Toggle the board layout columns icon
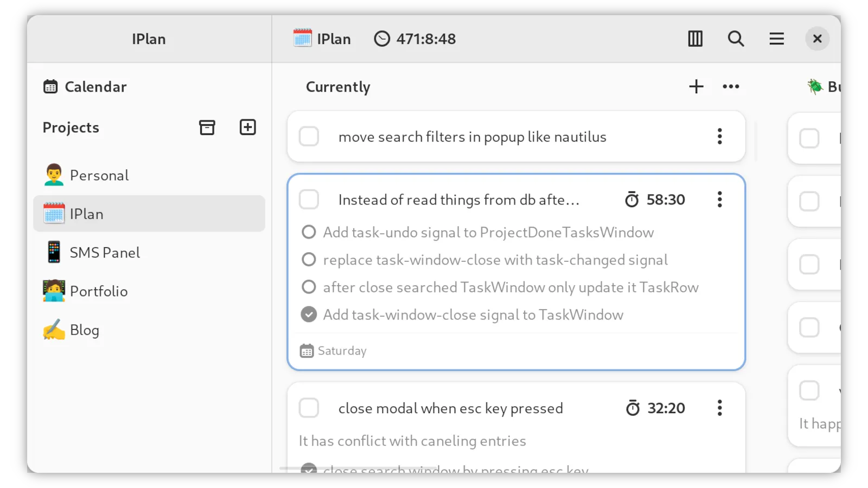The width and height of the screenshot is (868, 488). 695,38
